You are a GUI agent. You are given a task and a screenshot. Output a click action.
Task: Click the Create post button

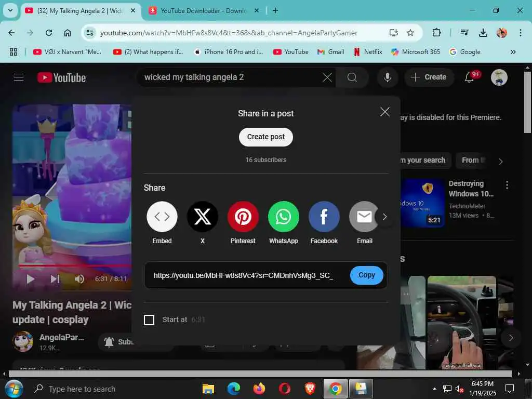tap(266, 137)
